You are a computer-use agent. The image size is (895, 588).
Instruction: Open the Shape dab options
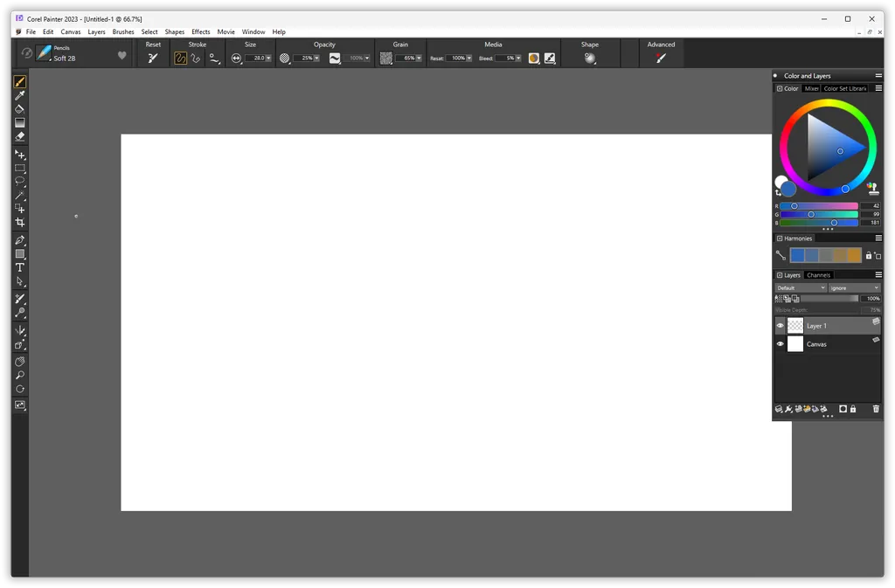(590, 59)
